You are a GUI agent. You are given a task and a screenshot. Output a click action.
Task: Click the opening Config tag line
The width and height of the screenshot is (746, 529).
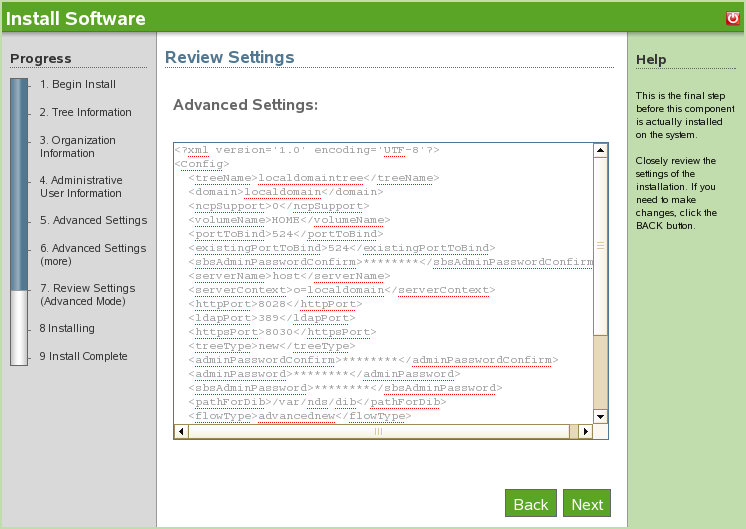(202, 164)
